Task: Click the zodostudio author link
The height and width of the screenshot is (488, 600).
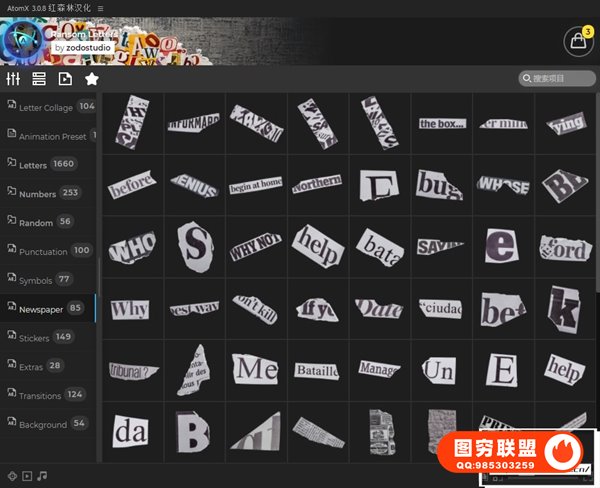Action: point(86,47)
